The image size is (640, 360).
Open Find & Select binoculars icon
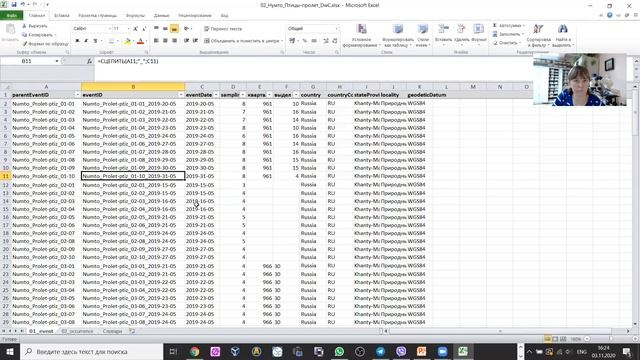[x=563, y=29]
